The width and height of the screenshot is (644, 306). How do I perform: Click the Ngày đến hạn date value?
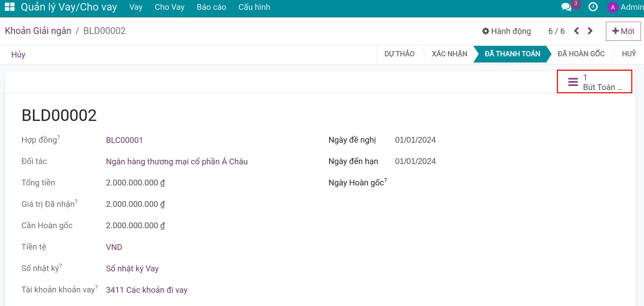click(x=415, y=161)
